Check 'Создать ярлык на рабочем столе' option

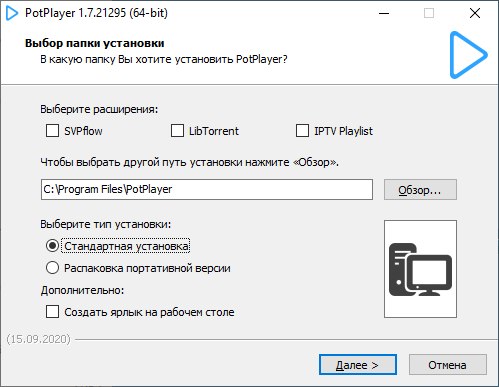(52, 312)
